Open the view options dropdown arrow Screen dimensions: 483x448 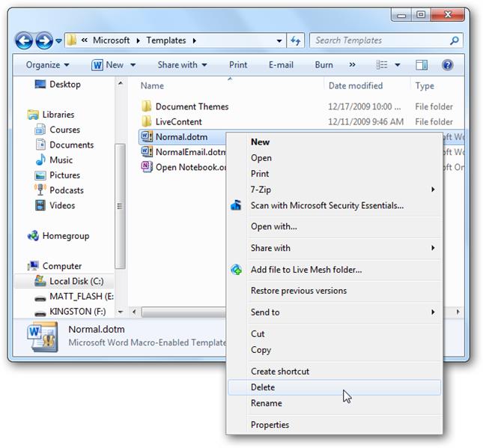point(398,64)
